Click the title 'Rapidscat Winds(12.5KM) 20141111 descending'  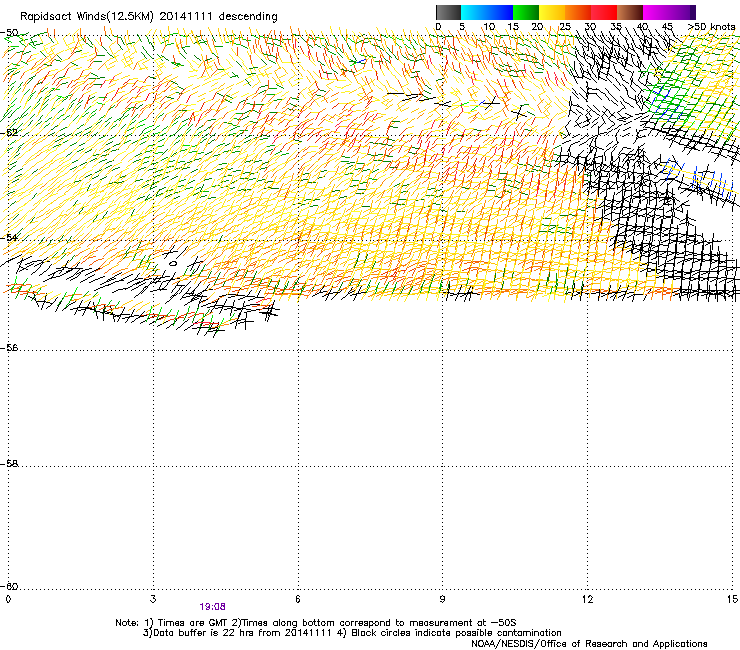149,17
